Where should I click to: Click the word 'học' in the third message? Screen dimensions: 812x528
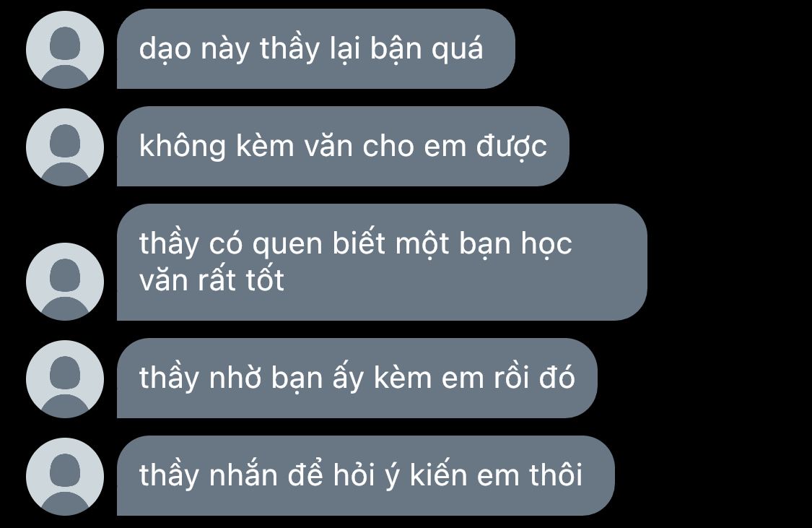(546, 244)
